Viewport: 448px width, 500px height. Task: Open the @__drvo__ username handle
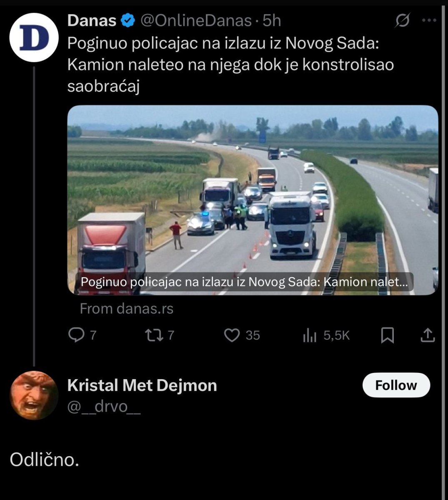click(104, 406)
